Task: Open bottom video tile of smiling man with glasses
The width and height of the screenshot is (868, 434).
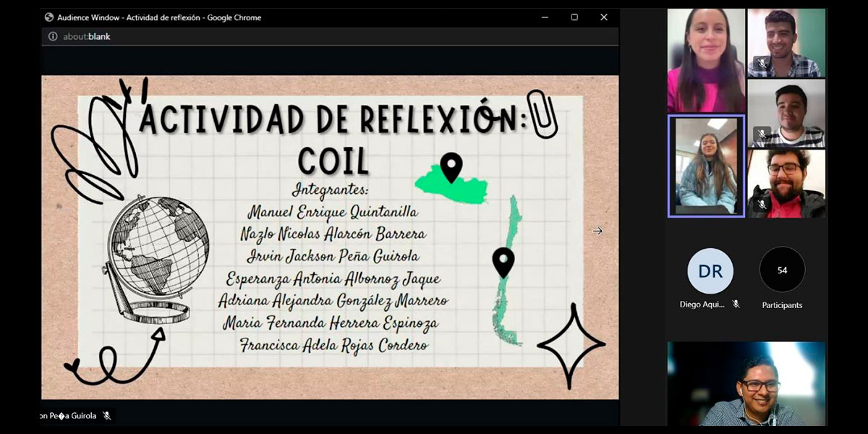Action: pos(746,383)
